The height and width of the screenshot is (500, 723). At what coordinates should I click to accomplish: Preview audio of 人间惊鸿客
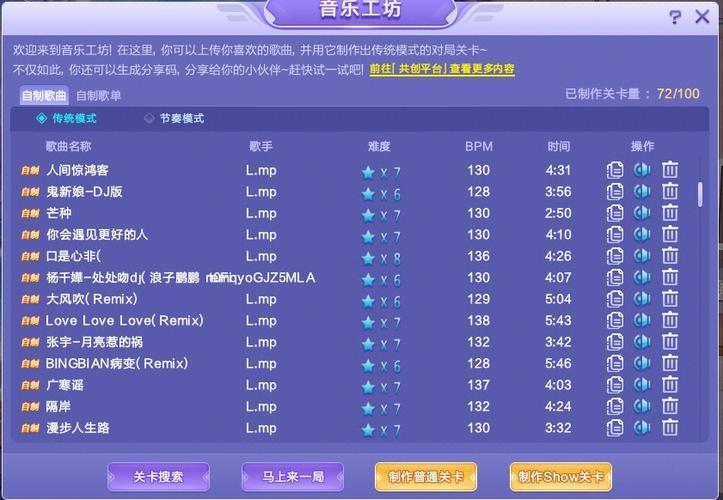(x=642, y=170)
